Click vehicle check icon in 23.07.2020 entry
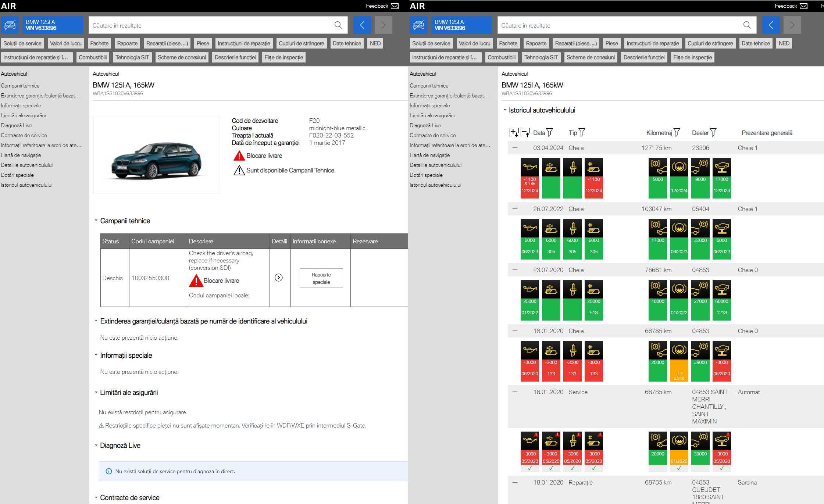Screen dimensions: 824x504 pyautogui.click(x=722, y=289)
